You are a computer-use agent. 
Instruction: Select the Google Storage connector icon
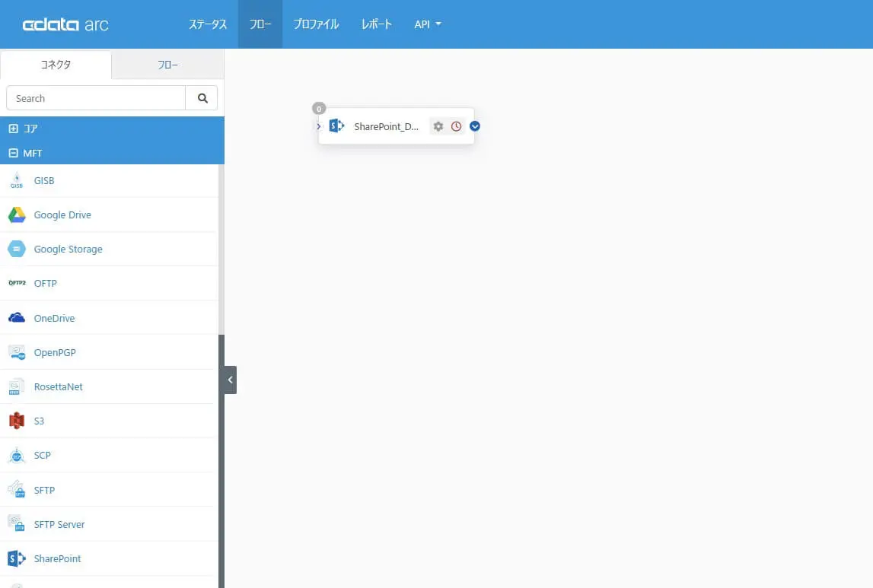[x=17, y=250]
